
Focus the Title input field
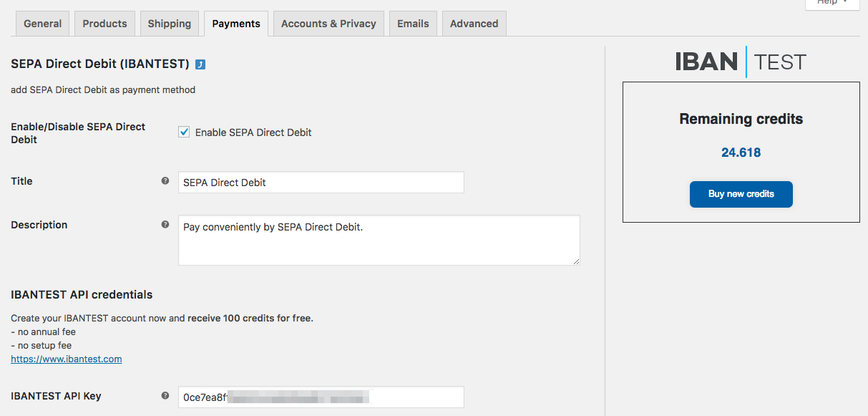321,182
